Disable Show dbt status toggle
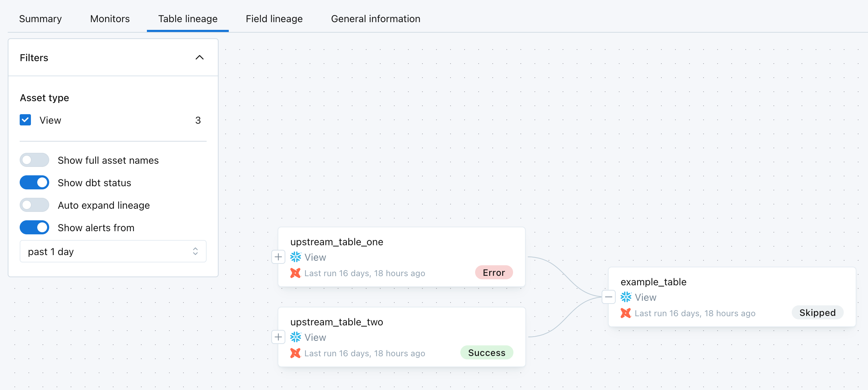868x390 pixels. (34, 183)
